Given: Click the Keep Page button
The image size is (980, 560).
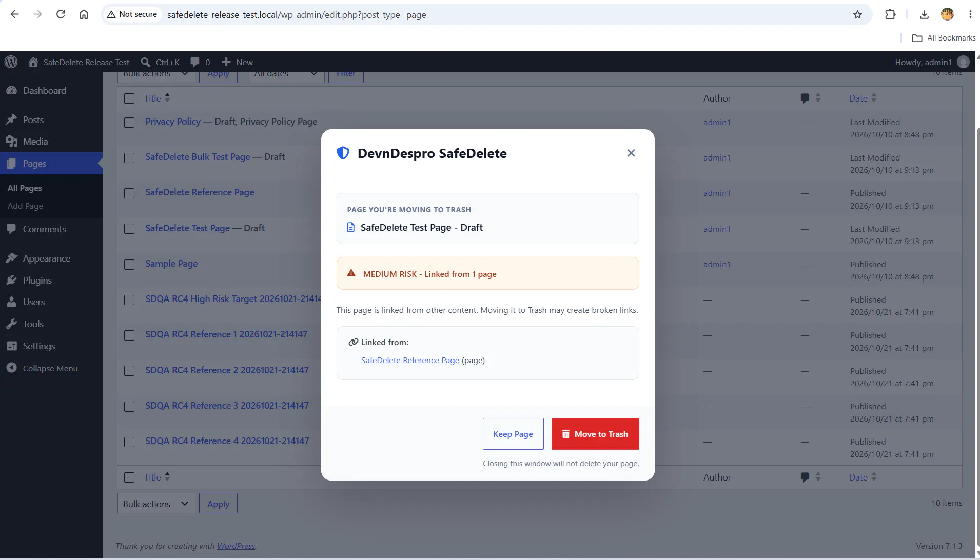Looking at the screenshot, I should pos(513,434).
